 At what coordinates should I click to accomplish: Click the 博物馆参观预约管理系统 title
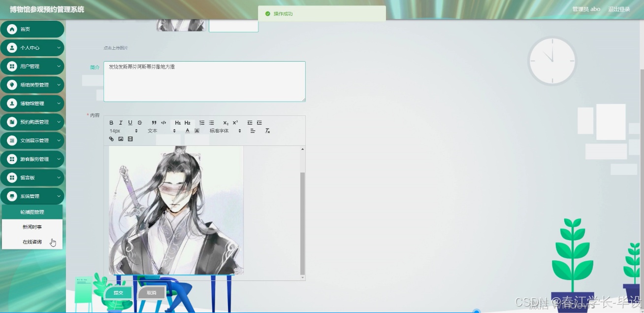(x=47, y=9)
